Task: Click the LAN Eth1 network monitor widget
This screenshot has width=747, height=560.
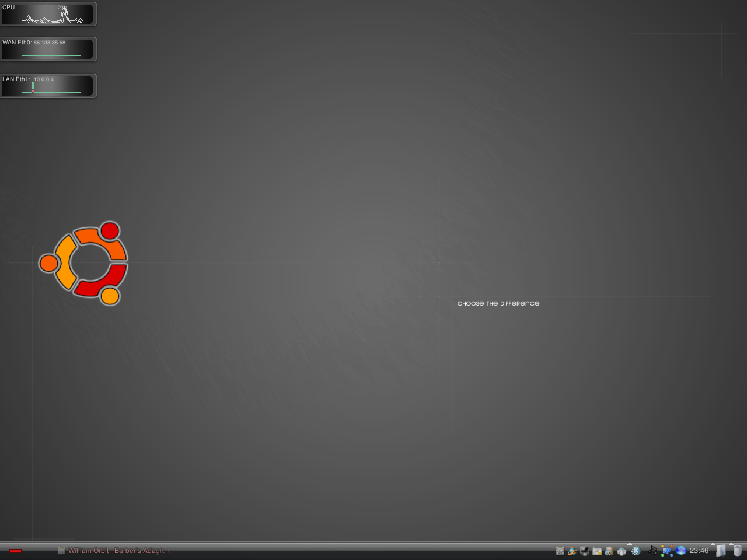Action: (48, 86)
